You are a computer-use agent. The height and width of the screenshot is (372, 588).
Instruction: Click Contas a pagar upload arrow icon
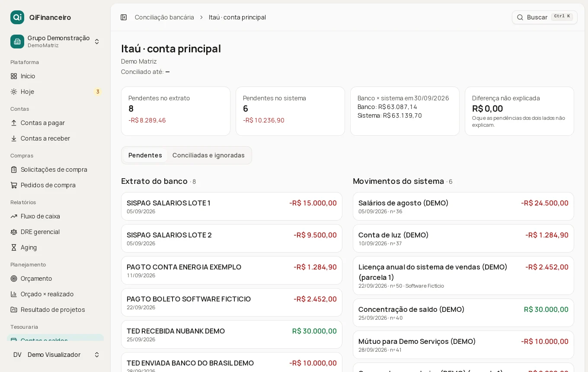[x=14, y=123]
